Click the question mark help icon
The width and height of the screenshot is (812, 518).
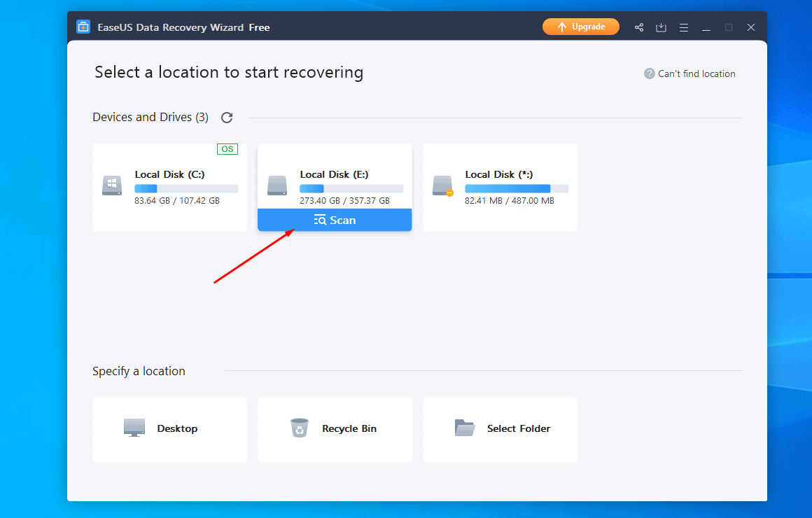point(650,73)
